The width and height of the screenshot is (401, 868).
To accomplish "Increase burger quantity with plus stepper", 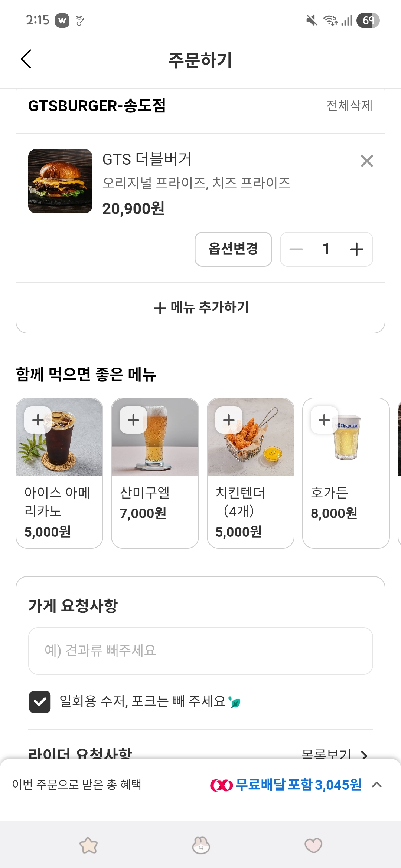I will (x=356, y=249).
